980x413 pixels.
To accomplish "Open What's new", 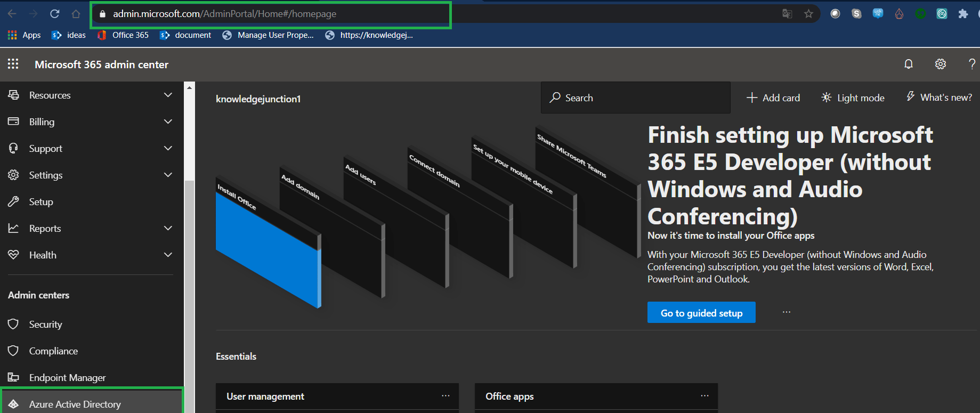I will tap(939, 97).
